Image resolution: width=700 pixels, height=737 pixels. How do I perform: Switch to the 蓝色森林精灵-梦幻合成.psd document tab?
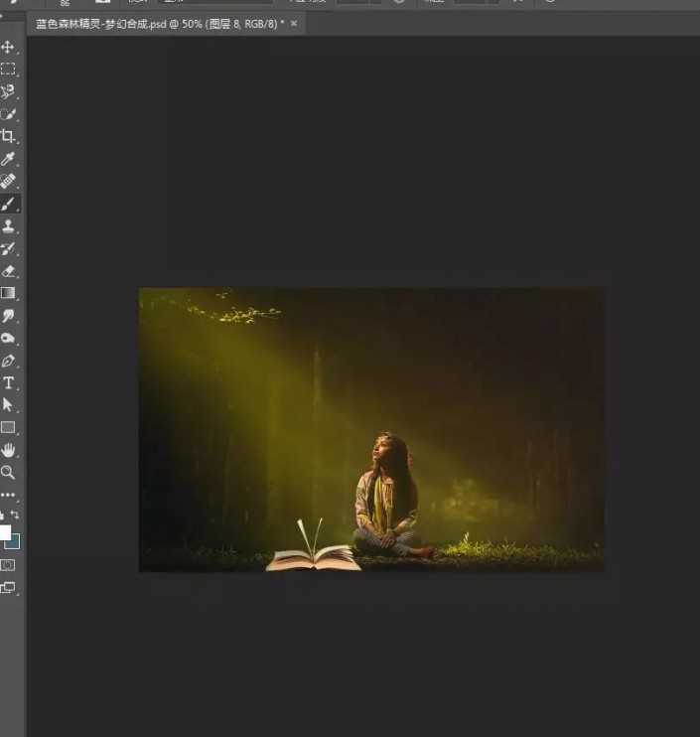click(x=159, y=23)
